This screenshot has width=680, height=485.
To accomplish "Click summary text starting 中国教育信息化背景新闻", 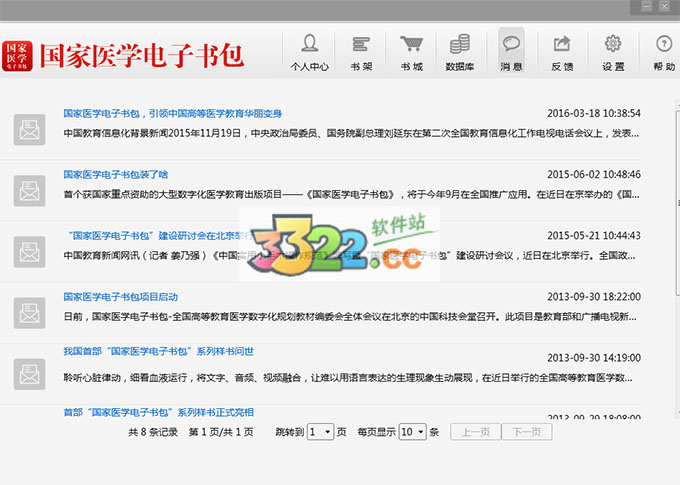I will tap(351, 133).
